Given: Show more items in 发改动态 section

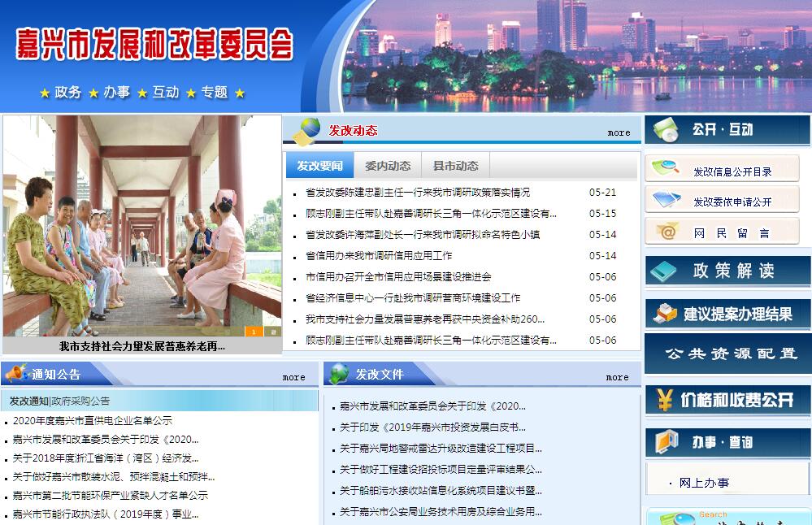Looking at the screenshot, I should pos(619,132).
